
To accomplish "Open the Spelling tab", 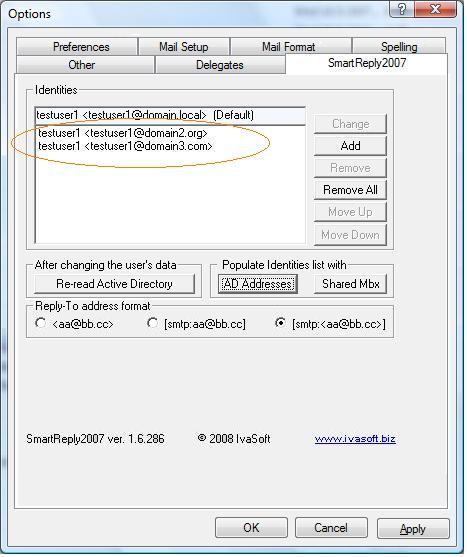I will 399,47.
